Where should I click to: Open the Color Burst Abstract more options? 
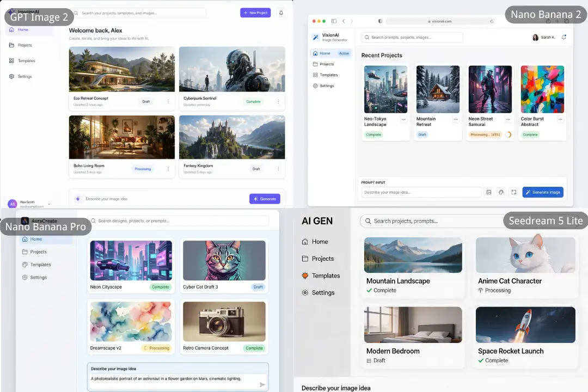coord(560,120)
